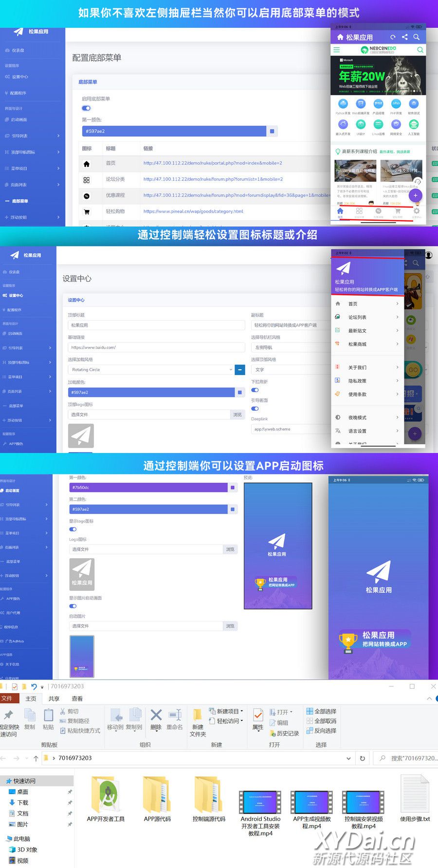Open the Rotating Circle loading style dropdown
Screen dimensions: 438x868
click(152, 370)
